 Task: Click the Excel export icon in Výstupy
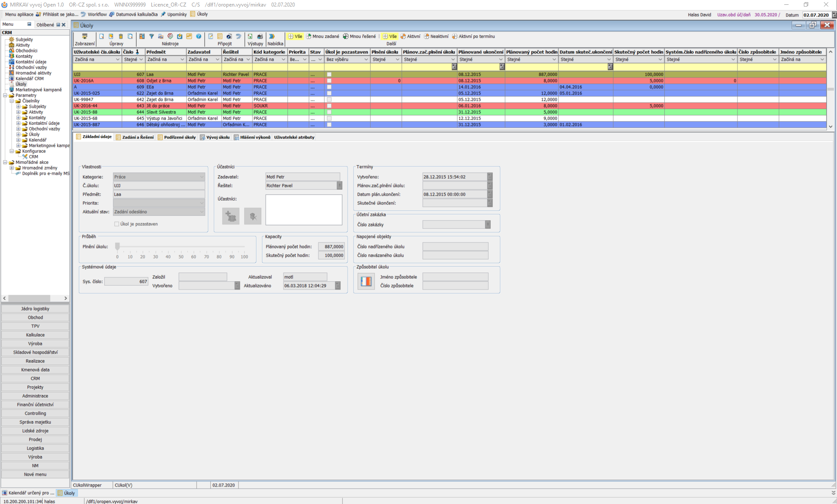250,37
